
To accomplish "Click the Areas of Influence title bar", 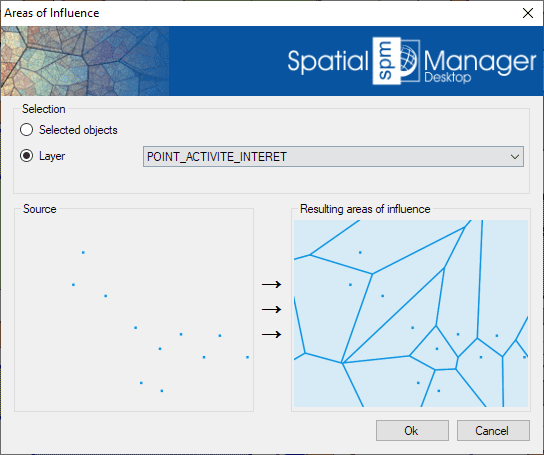I will (260, 13).
